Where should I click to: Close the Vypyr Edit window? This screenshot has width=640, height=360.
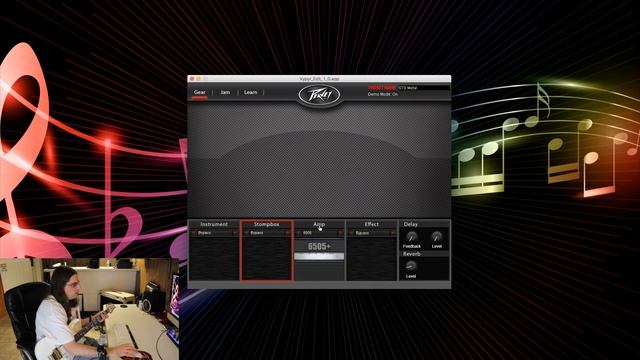192,78
